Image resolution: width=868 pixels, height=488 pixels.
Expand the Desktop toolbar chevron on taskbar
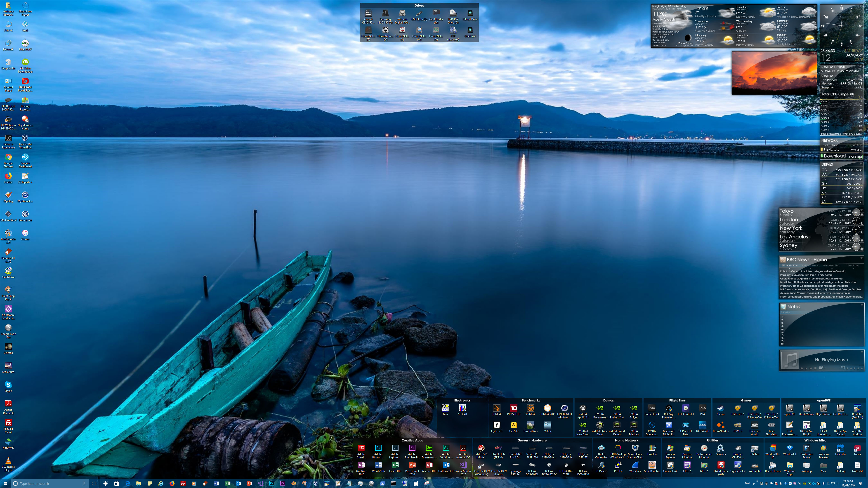click(757, 481)
